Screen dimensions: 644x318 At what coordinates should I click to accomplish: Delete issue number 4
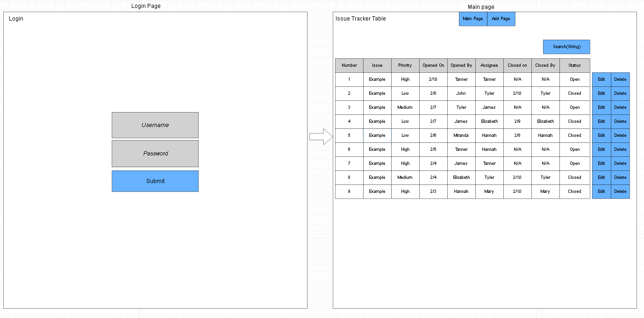620,121
